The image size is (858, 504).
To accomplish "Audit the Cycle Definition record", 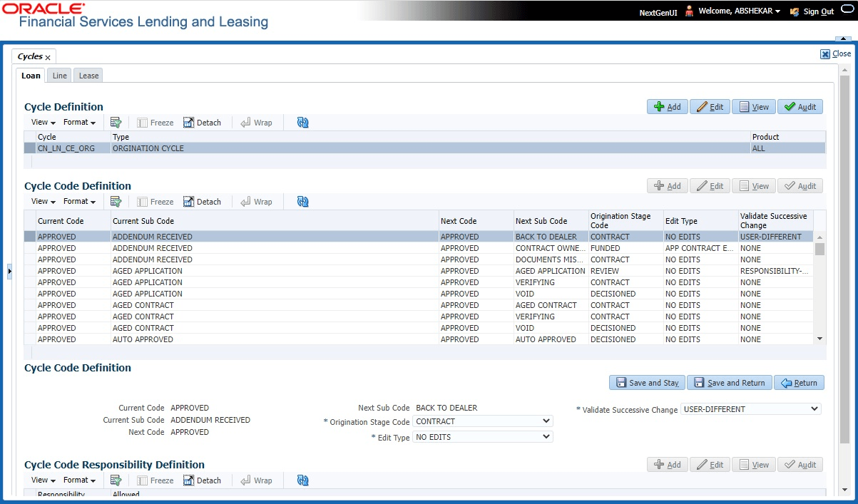I will tap(800, 107).
